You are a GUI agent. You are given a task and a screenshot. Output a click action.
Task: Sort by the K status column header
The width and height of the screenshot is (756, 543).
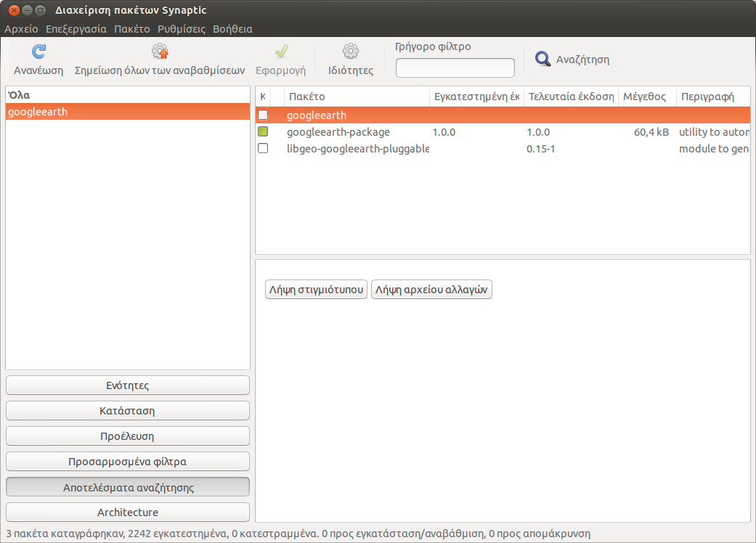[x=263, y=97]
